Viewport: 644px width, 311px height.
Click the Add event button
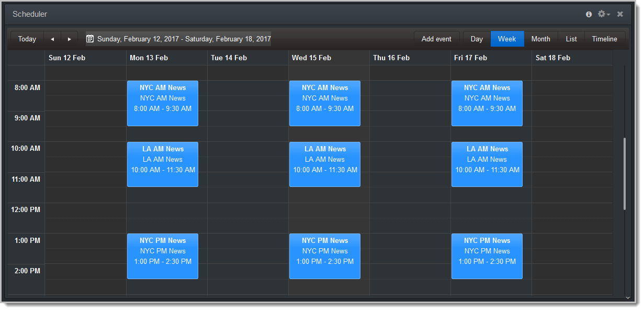coord(436,39)
